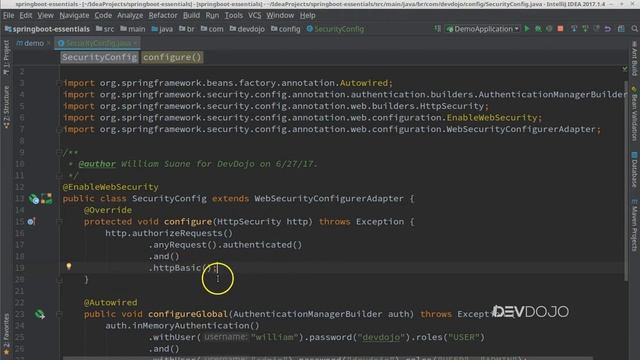Click the Spring bean gutter icon at line 13
Viewport: 640px width, 360px height.
pyautogui.click(x=34, y=199)
